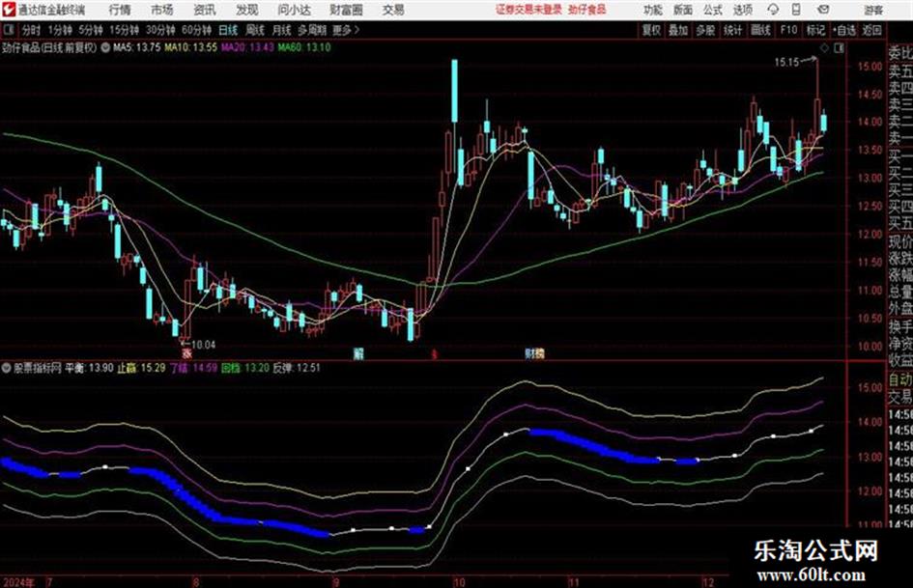913x588 pixels.
Task: Select the 1分钟 period
Action: (x=60, y=30)
